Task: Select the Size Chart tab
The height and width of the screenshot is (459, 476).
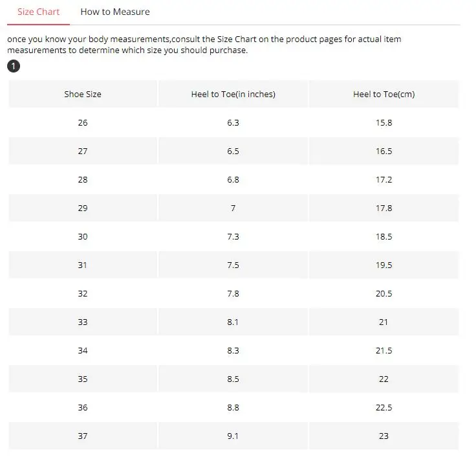Action: tap(38, 12)
